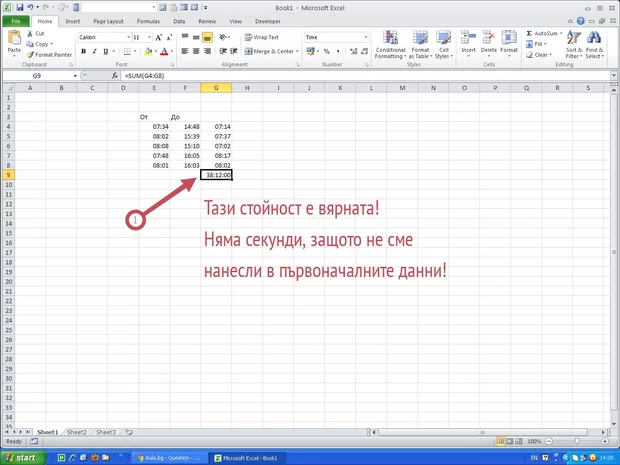Screen dimensions: 620x465
Task: Click cell containing 38:12:00
Action: (216, 175)
